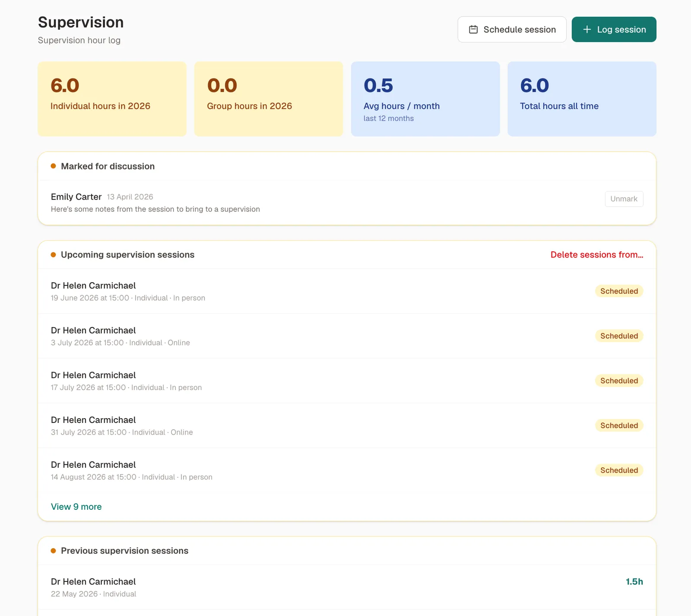Viewport: 691px width, 616px height.
Task: Click the note text 'Here's some notes from the session'
Action: pyautogui.click(x=155, y=209)
